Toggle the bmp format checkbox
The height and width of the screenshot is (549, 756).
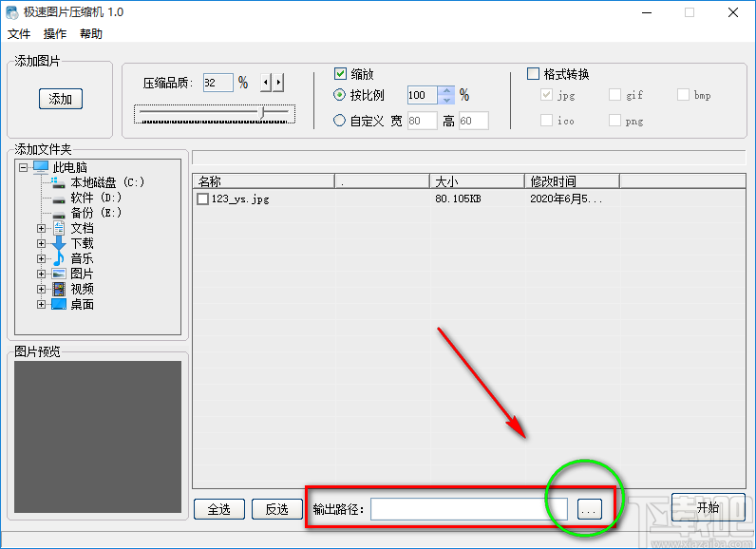click(683, 94)
